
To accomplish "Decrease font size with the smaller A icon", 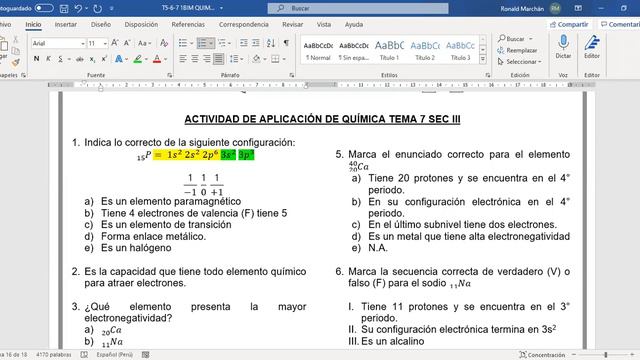I will pos(127,43).
